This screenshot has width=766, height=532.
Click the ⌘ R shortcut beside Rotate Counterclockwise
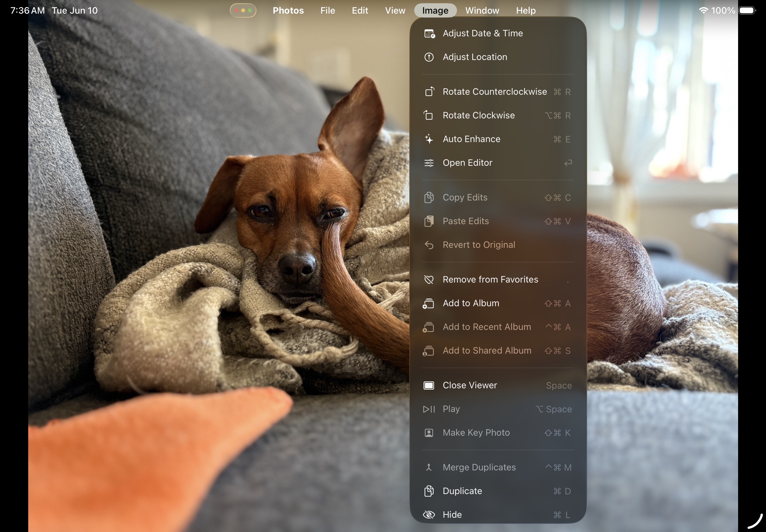point(562,92)
